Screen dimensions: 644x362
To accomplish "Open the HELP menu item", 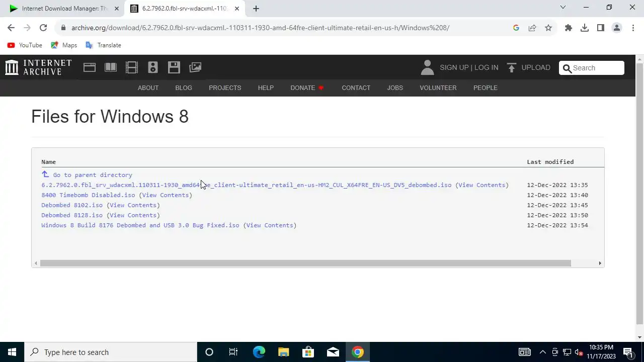I will [266, 87].
